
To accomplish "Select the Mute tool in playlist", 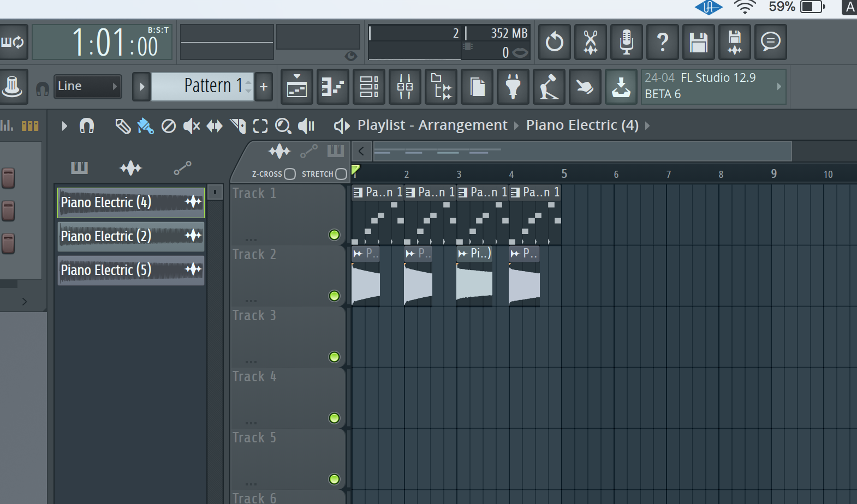I will pyautogui.click(x=192, y=126).
